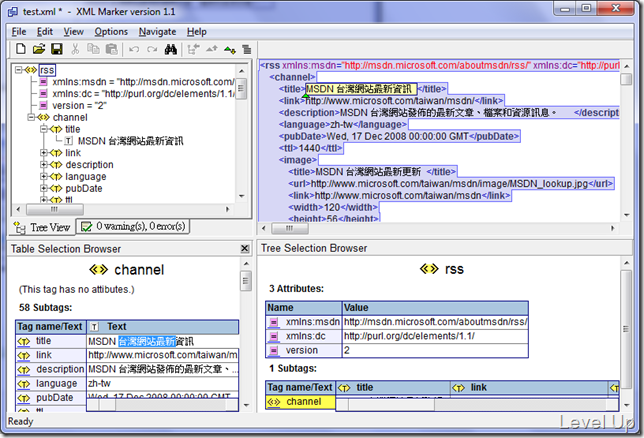Viewport: 644px width, 438px height.
Task: Click the XML editor scroll down arrow
Action: pyautogui.click(x=626, y=214)
